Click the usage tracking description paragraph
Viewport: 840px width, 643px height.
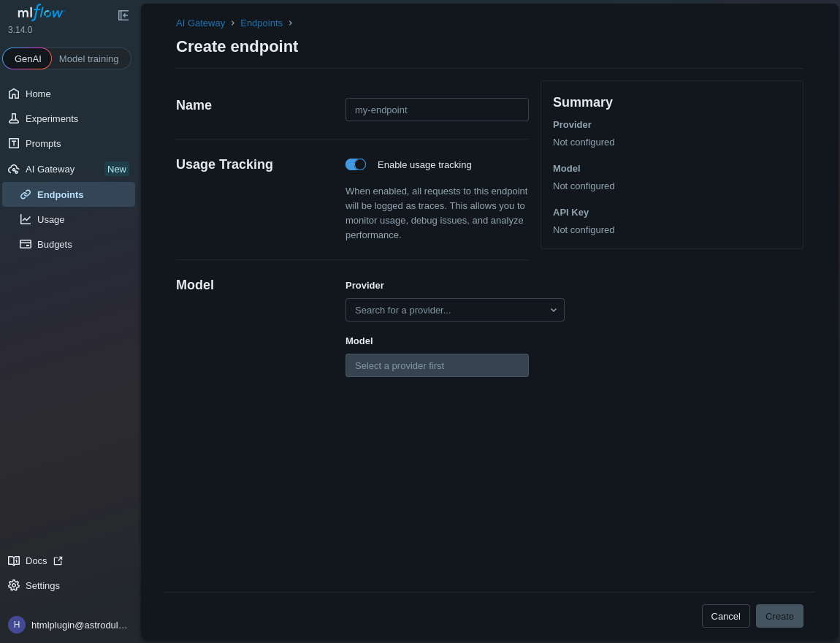(437, 213)
